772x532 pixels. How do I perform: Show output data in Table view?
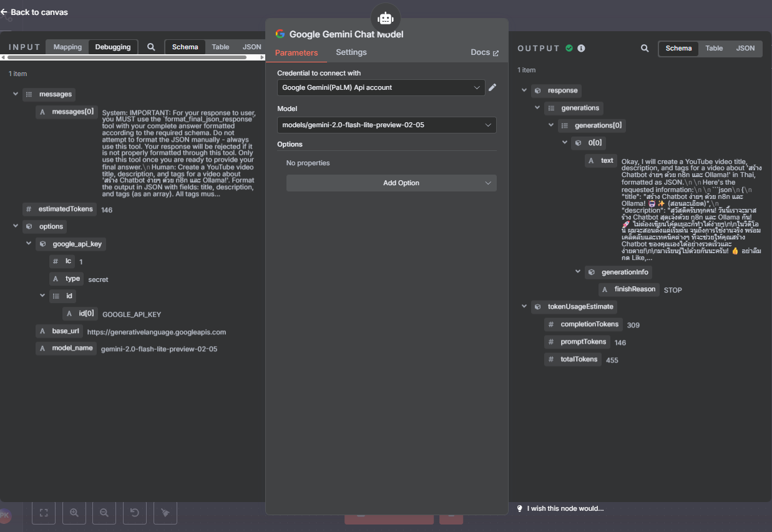click(x=714, y=48)
